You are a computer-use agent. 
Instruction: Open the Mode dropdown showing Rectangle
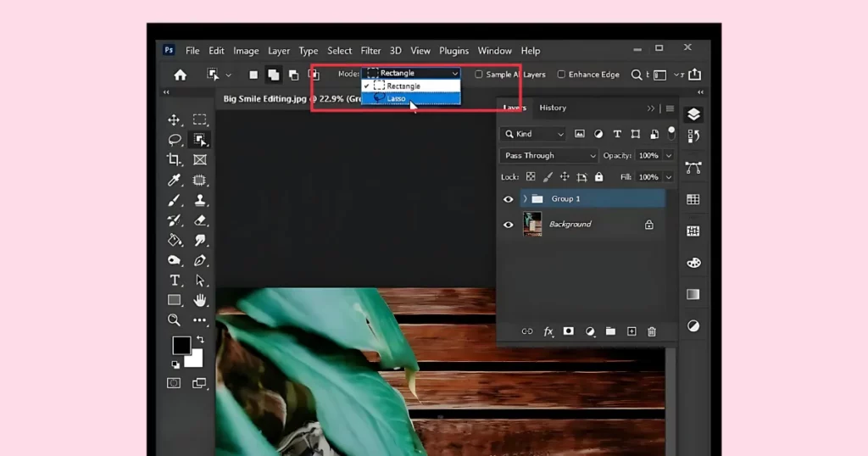(411, 73)
